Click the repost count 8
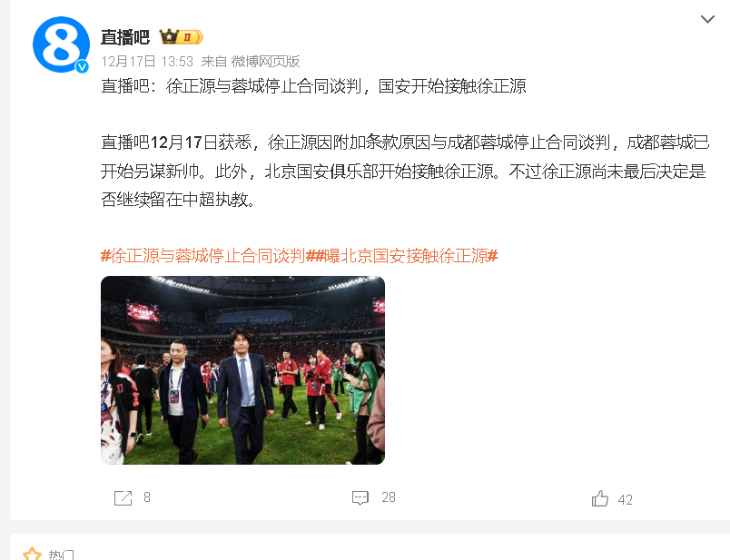Screen dimensions: 730x560 tap(147, 497)
